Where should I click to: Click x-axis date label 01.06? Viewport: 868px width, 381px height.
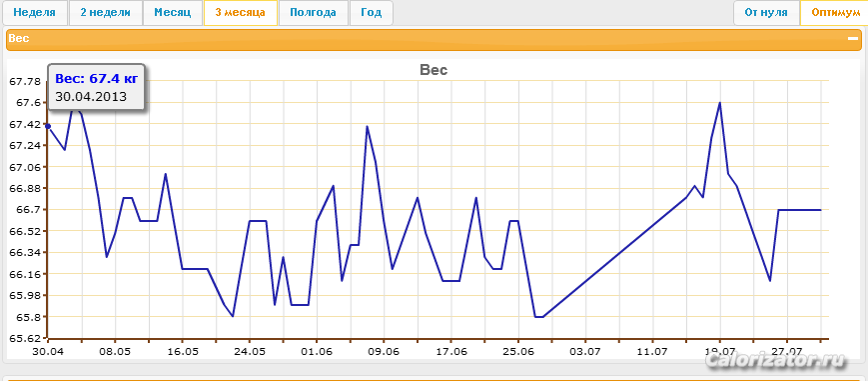(316, 351)
